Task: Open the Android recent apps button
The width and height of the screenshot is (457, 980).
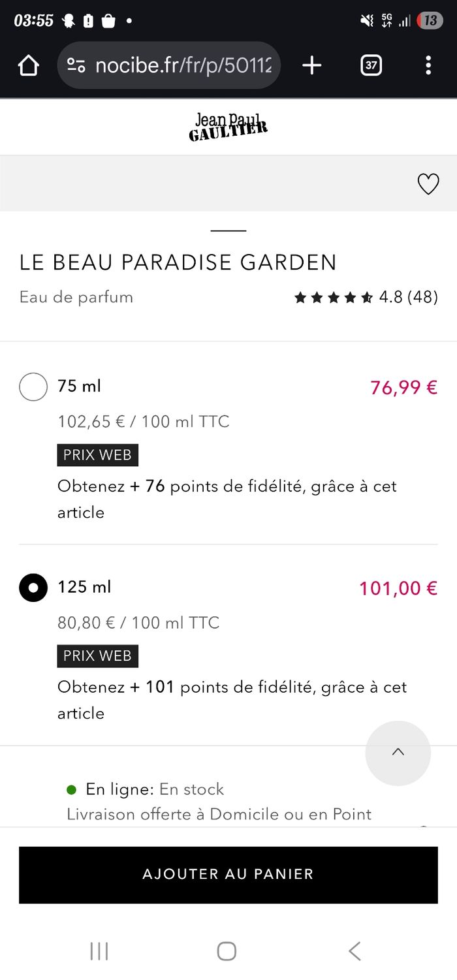Action: click(99, 951)
